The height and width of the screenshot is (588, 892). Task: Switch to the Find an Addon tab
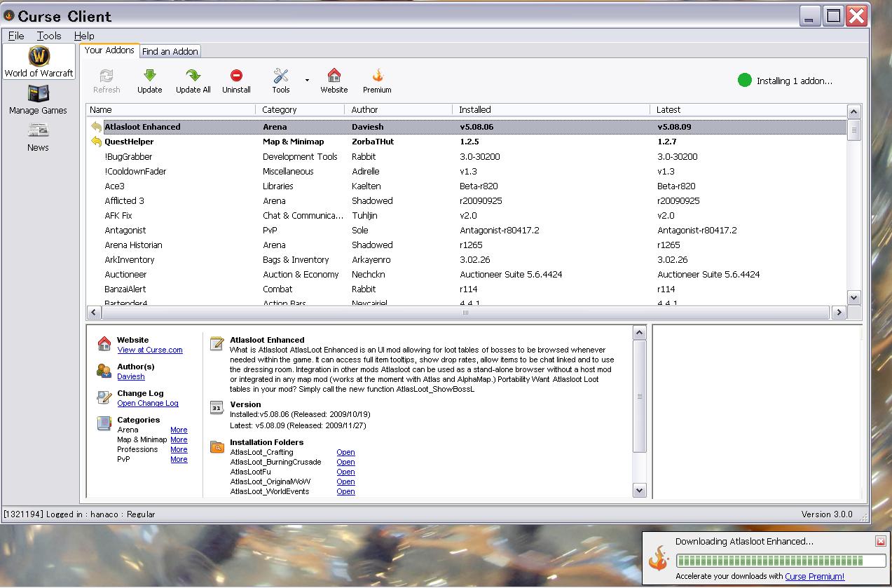click(x=170, y=51)
